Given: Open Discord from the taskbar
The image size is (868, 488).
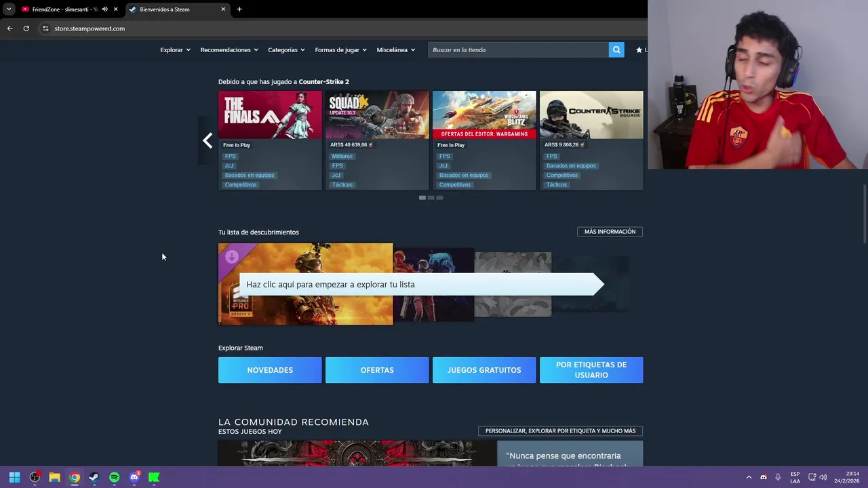Looking at the screenshot, I should pos(134,477).
